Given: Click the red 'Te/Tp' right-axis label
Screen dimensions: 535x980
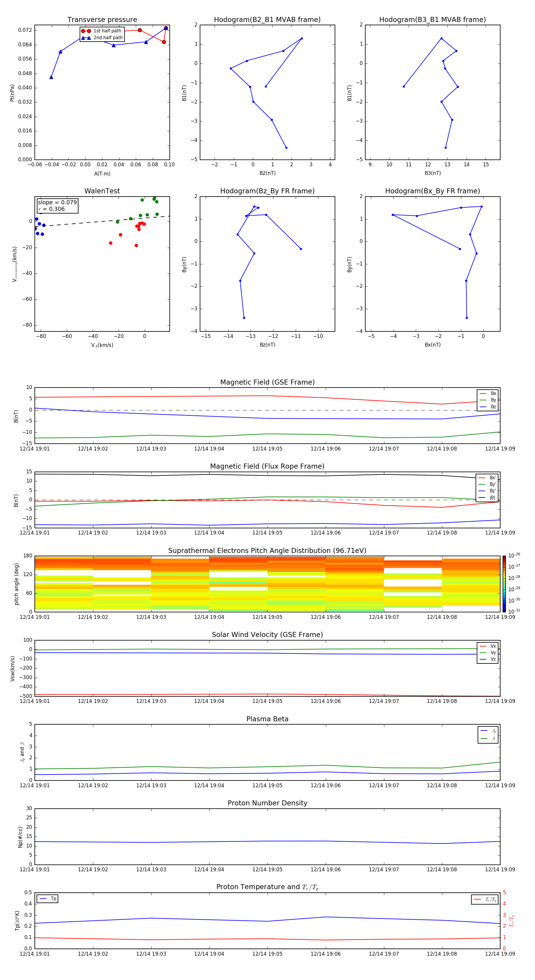Looking at the screenshot, I should [512, 921].
